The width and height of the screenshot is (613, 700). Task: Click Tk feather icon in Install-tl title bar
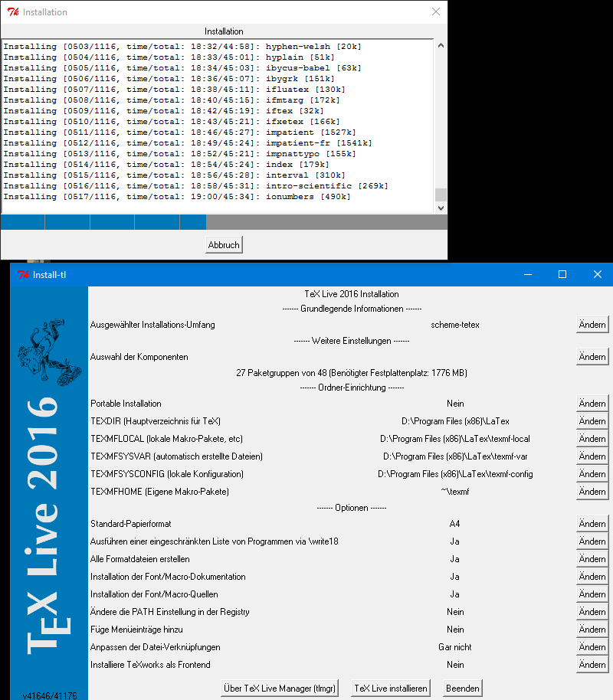(23, 274)
